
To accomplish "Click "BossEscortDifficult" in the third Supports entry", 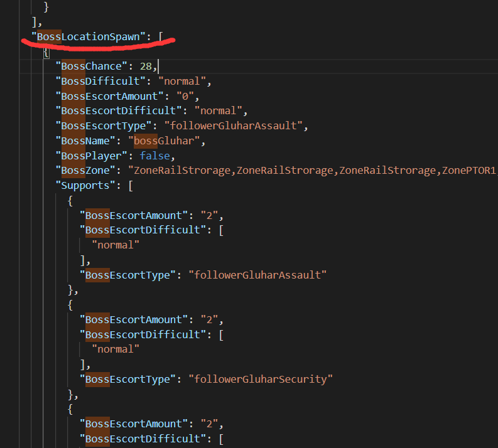I will [143, 439].
